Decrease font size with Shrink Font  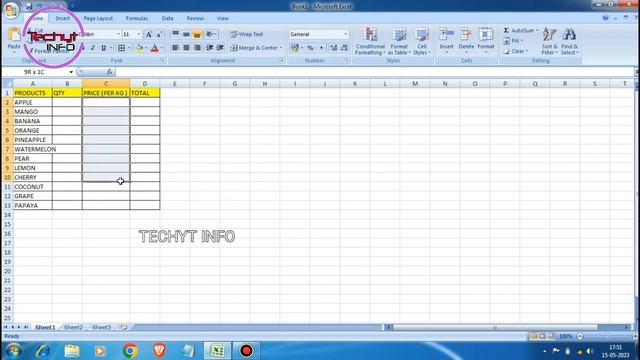[x=159, y=35]
